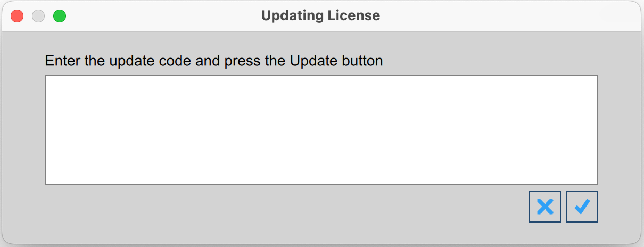644x247 pixels.
Task: Click the red close button
Action: 17,16
